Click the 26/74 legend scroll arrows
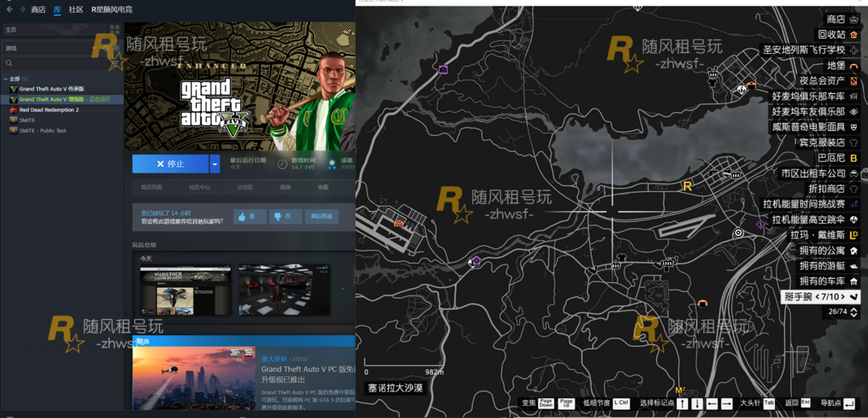The image size is (868, 418). click(x=853, y=312)
